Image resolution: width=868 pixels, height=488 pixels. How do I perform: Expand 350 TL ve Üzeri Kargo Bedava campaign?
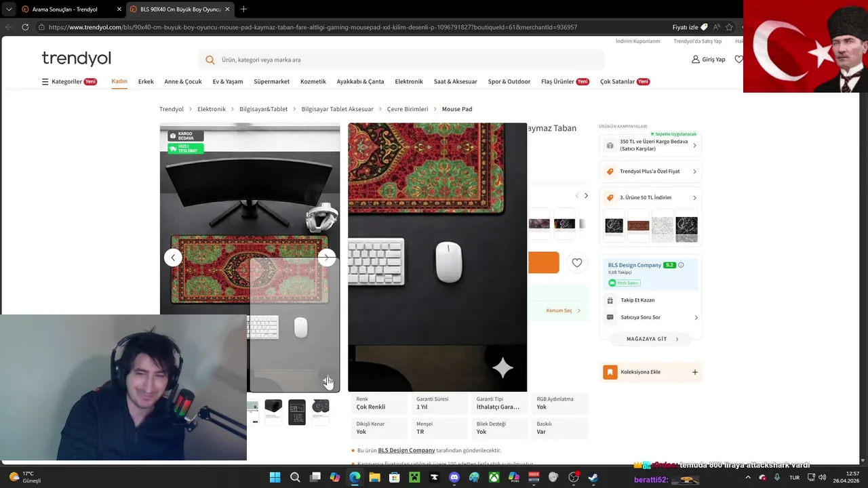[651, 145]
